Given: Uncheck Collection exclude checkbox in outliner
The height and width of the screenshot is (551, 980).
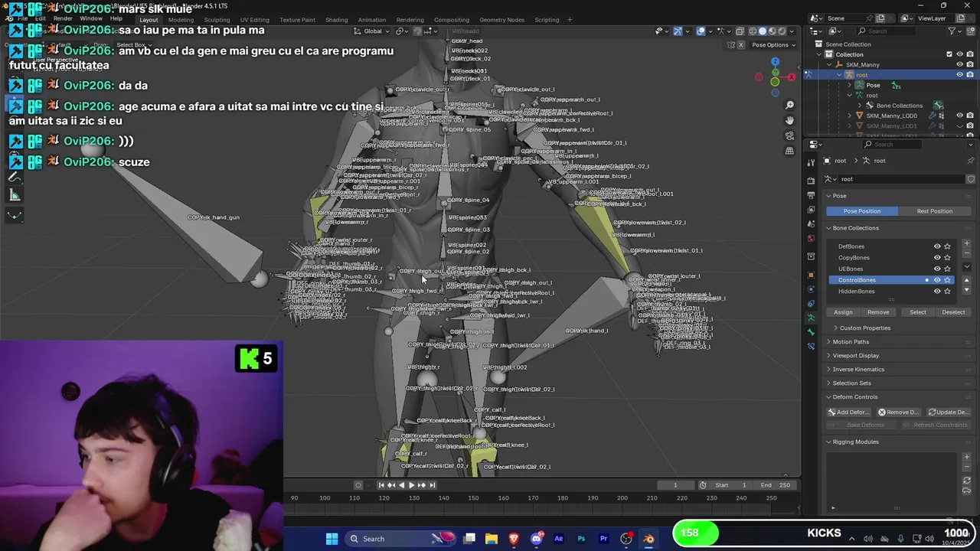Looking at the screenshot, I should pos(949,54).
